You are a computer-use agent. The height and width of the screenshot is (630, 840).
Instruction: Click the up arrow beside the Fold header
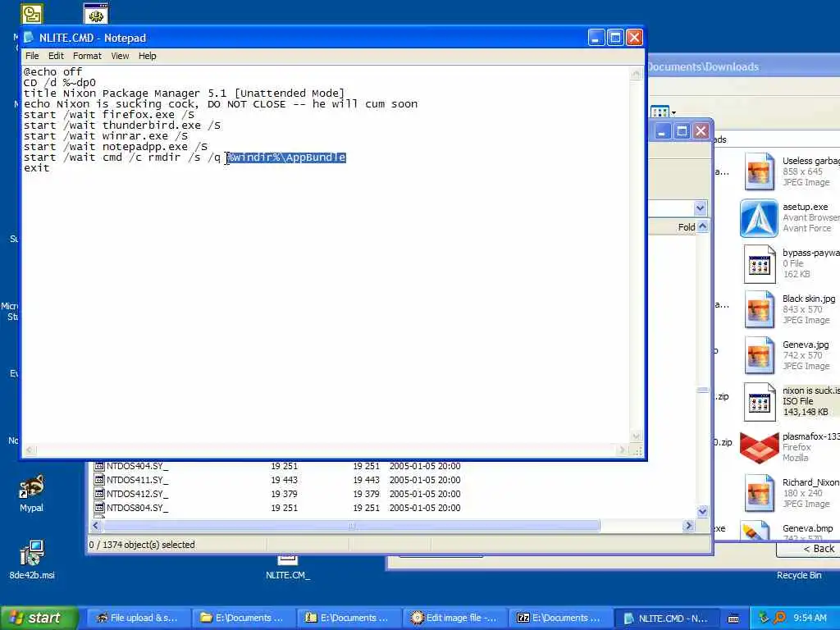(x=702, y=226)
